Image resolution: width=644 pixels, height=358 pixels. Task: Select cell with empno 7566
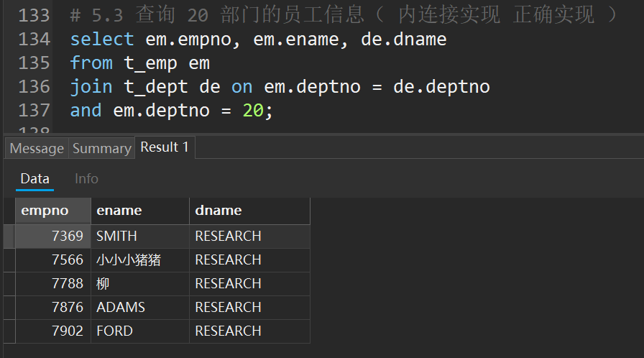[53, 260]
